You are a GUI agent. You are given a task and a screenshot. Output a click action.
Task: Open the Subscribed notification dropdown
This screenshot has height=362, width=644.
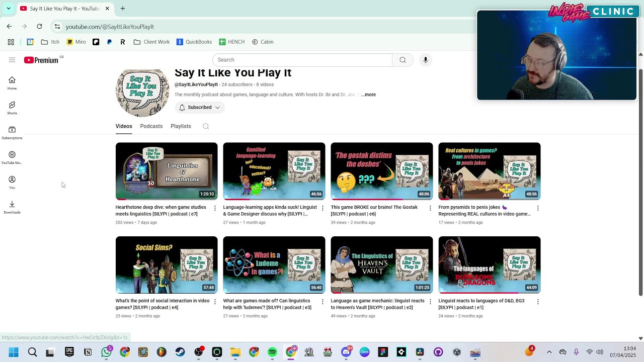[200, 108]
